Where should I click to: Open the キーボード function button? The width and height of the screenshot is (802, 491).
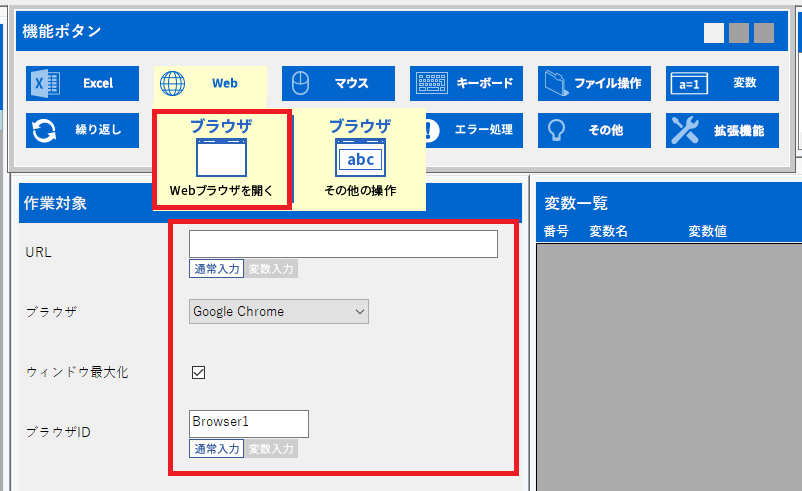point(466,83)
